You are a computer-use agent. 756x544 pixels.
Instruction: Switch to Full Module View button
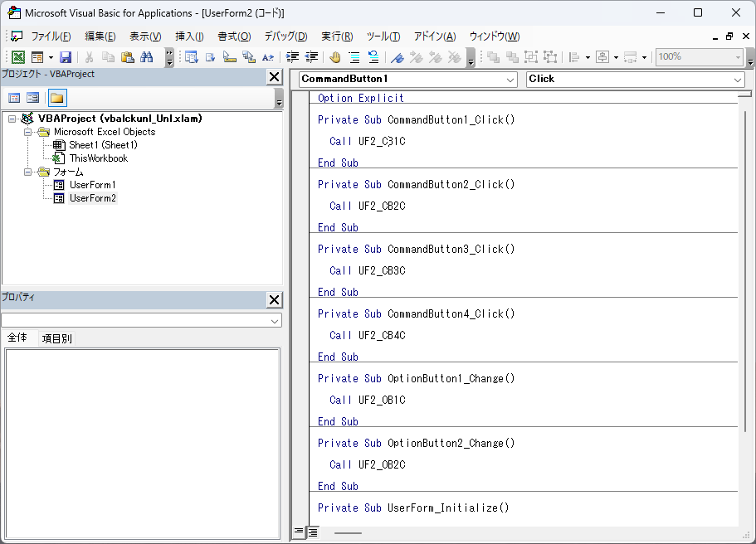(313, 532)
